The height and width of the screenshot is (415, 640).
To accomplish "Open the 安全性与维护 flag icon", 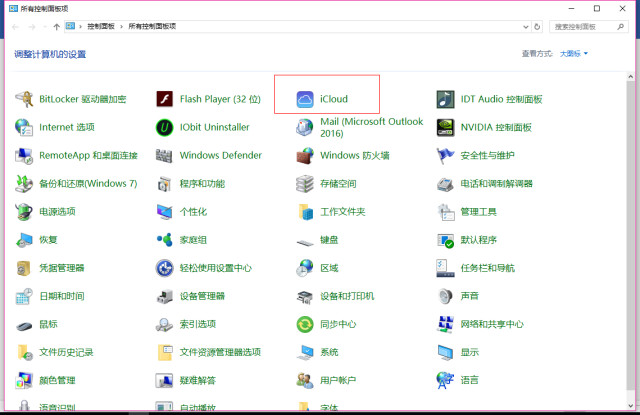I will pyautogui.click(x=445, y=155).
